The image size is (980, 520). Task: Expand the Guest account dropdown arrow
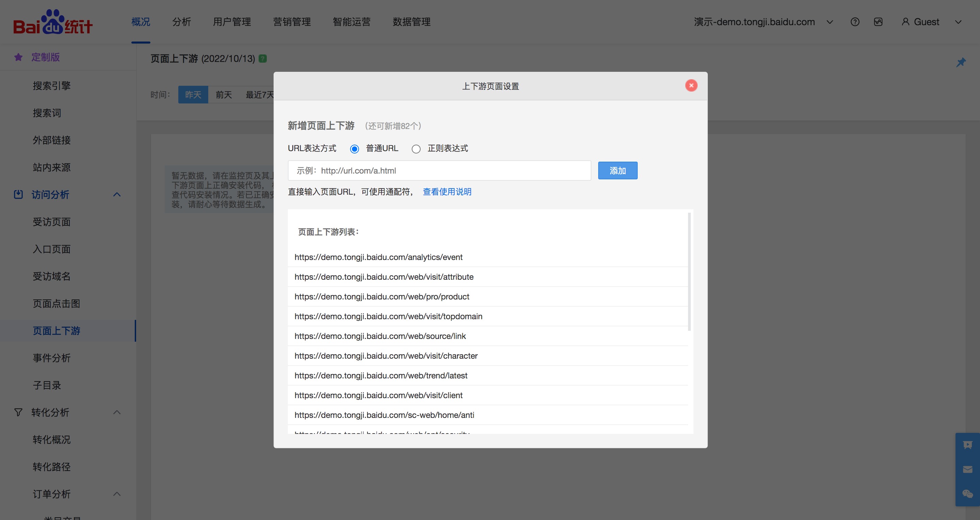(x=958, y=22)
